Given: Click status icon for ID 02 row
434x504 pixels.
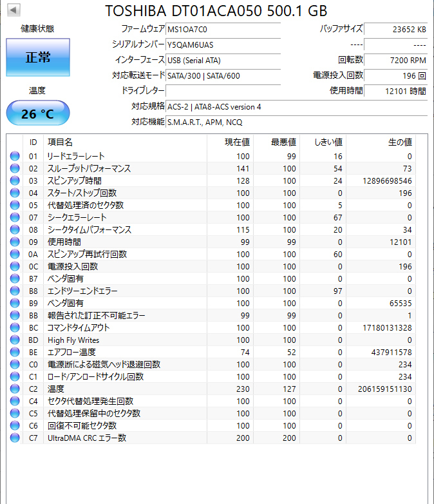Looking at the screenshot, I should (15, 168).
